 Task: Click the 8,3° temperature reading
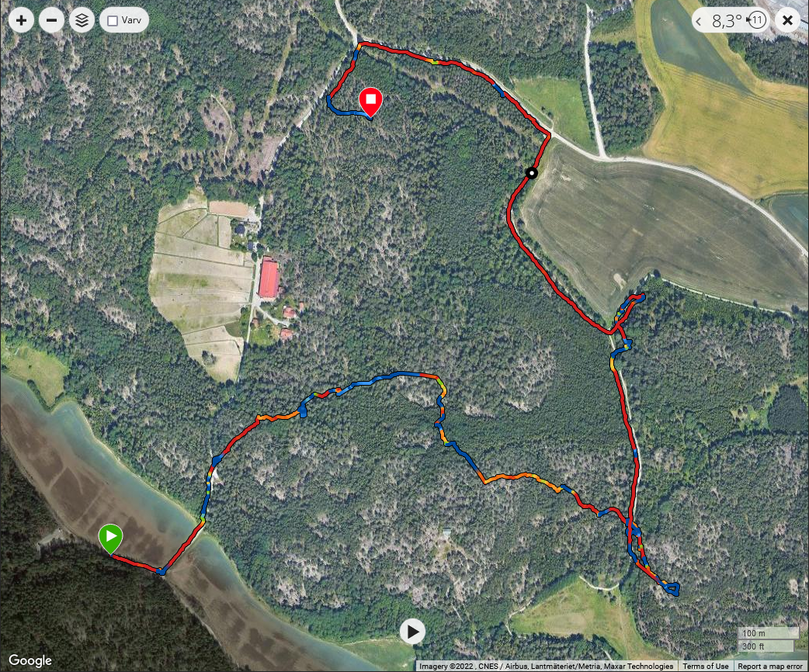[x=727, y=21]
